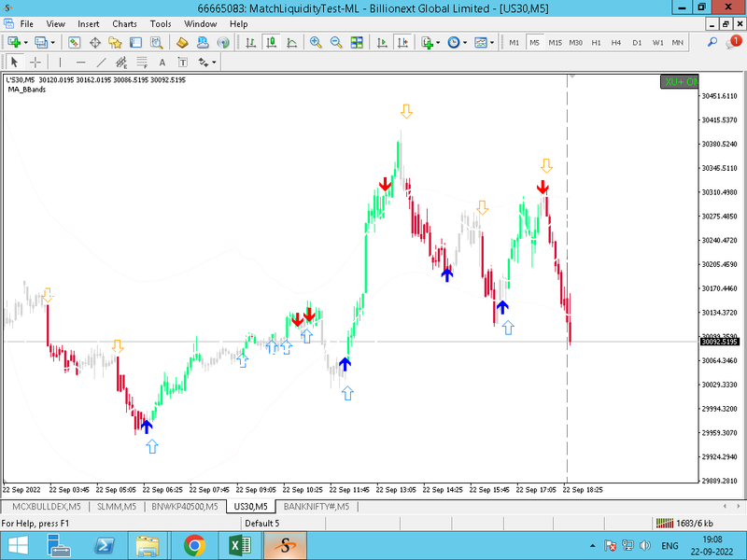The height and width of the screenshot is (560, 747).
Task: Switch to the SLMM,M5 chart tab
Action: (x=117, y=506)
